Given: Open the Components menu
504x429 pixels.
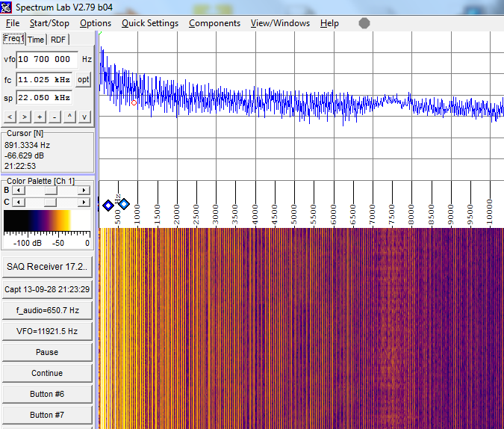Looking at the screenshot, I should 214,23.
